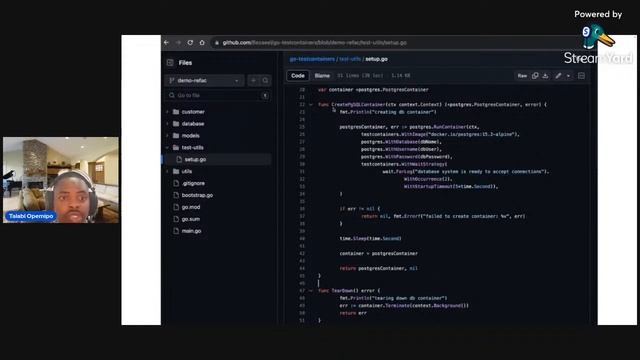Focus the Go to file search field
640x360 pixels.
point(218,96)
